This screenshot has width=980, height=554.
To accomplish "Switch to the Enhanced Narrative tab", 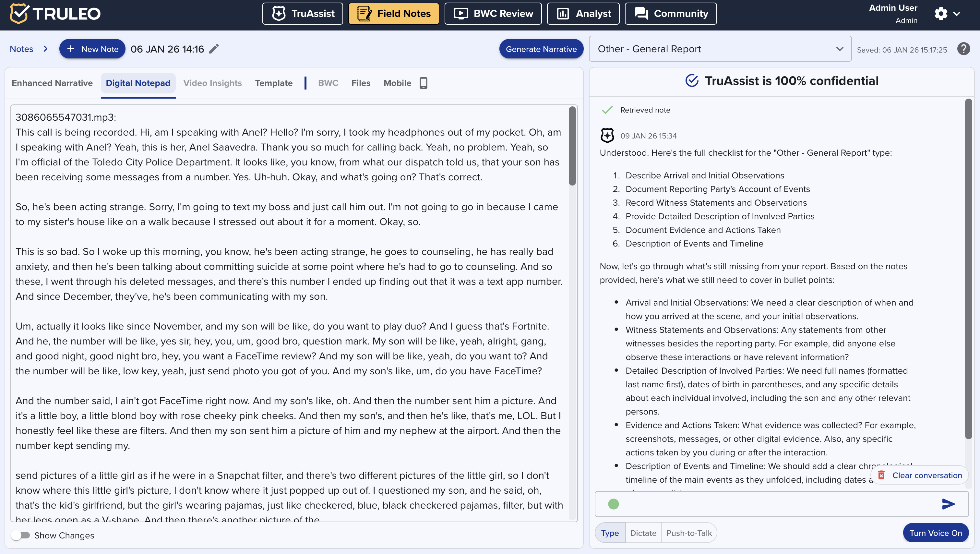I will pos(52,83).
